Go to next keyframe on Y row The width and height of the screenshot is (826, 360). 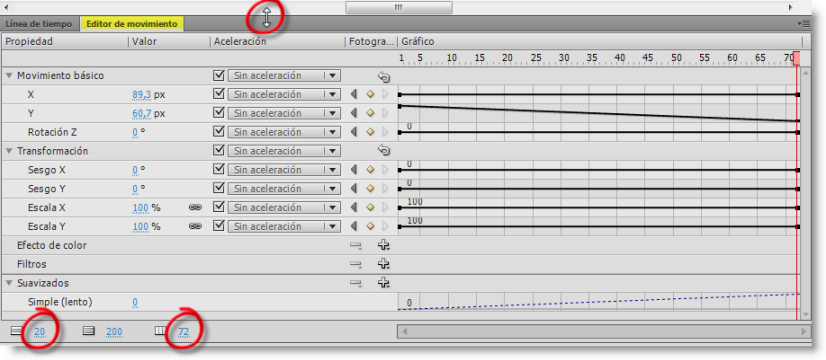coord(385,113)
